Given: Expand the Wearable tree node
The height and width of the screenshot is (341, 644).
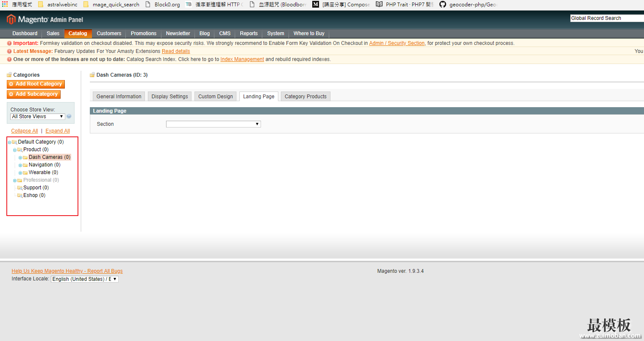Looking at the screenshot, I should click(20, 173).
